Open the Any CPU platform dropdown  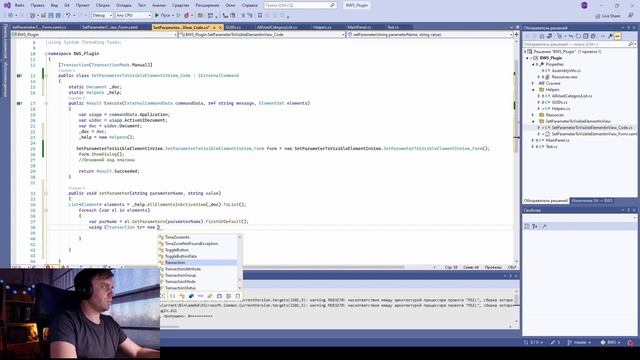pyautogui.click(x=133, y=15)
